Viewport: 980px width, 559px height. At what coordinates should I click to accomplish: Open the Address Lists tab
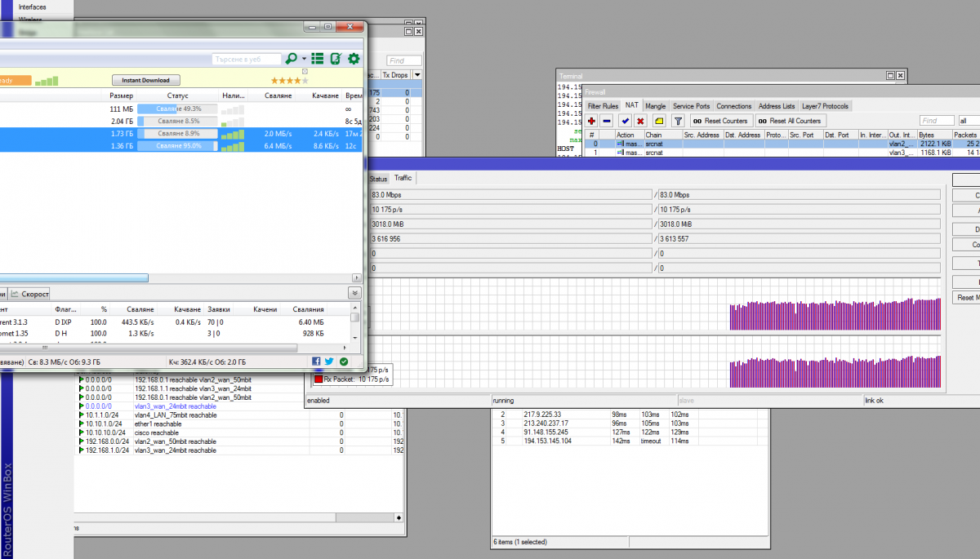(x=776, y=106)
